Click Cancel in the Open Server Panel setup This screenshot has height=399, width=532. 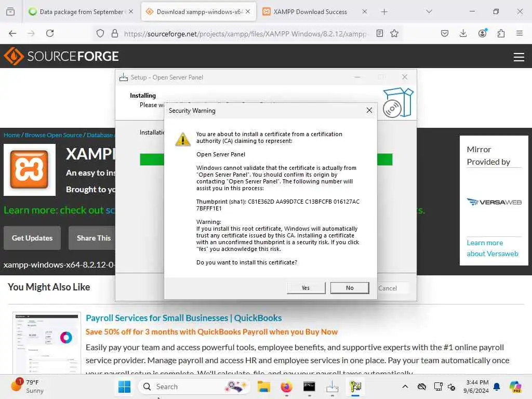point(388,288)
